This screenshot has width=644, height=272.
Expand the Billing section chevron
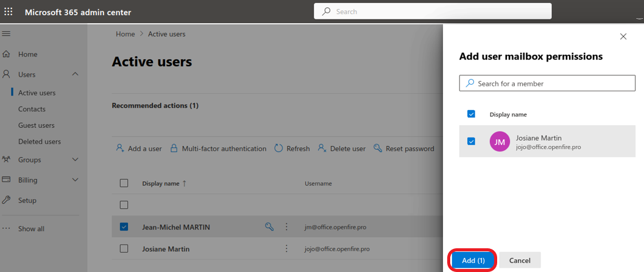[x=75, y=180]
